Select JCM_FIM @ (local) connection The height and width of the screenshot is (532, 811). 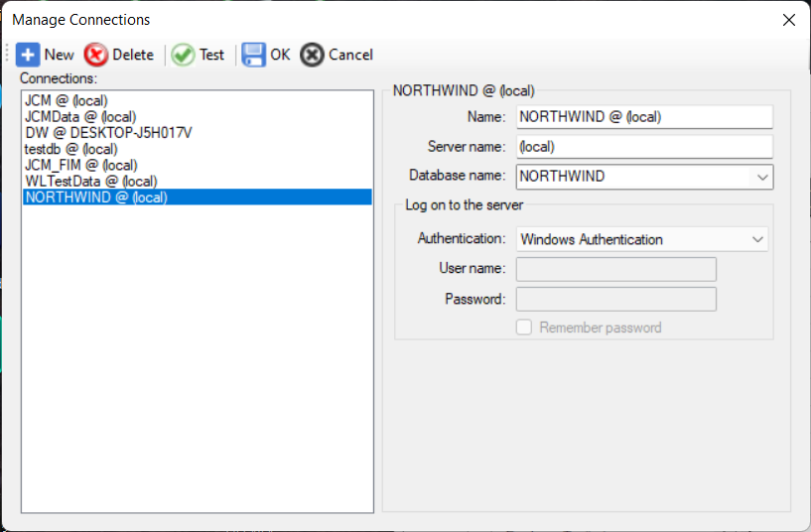[x=81, y=165]
